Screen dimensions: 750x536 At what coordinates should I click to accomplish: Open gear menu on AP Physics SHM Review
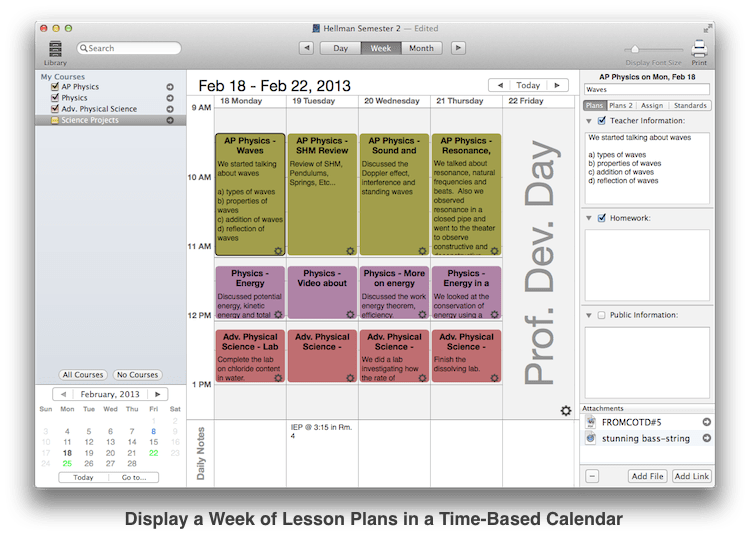[x=350, y=251]
